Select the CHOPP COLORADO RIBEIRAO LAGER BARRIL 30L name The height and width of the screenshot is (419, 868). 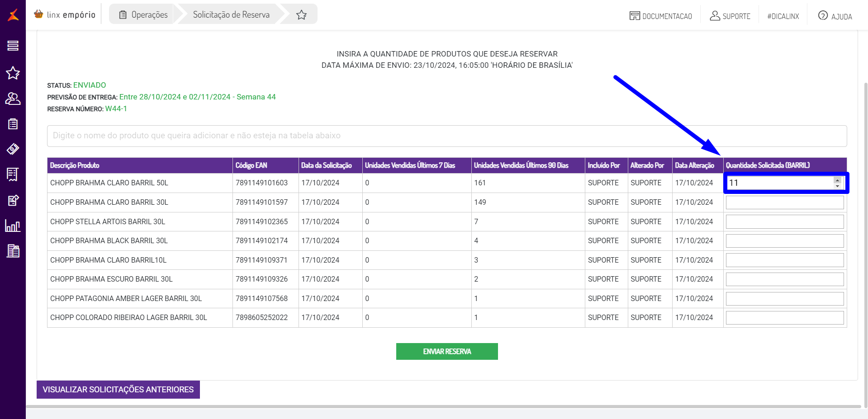pos(128,318)
